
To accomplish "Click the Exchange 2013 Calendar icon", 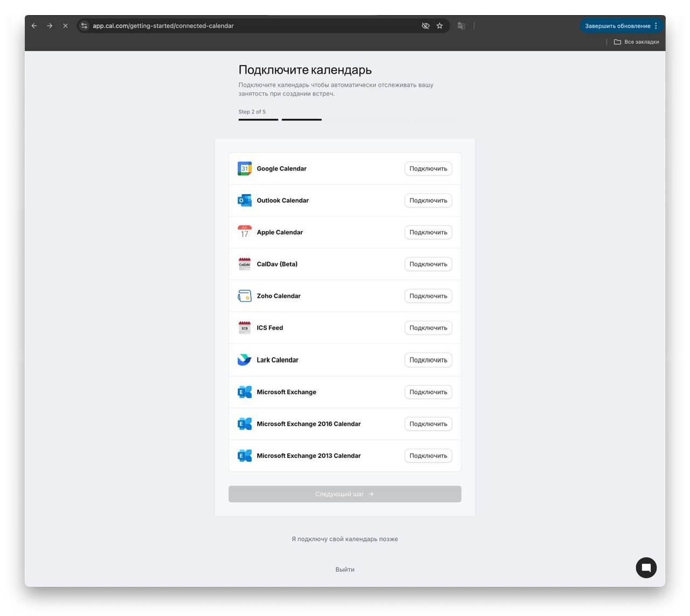I will 245,456.
